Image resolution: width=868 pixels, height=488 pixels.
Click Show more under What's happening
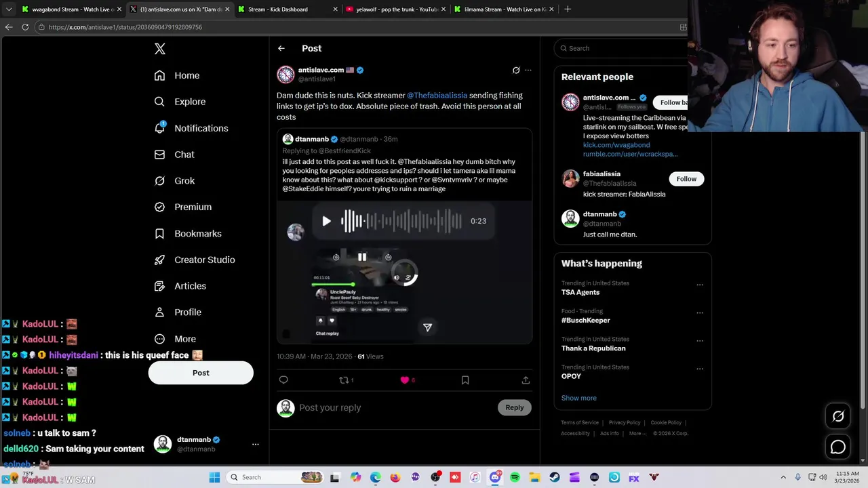pos(578,398)
